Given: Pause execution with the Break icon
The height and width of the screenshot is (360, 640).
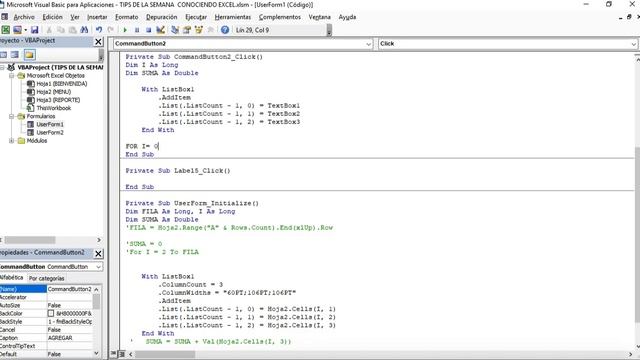Looking at the screenshot, I should click(x=137, y=30).
